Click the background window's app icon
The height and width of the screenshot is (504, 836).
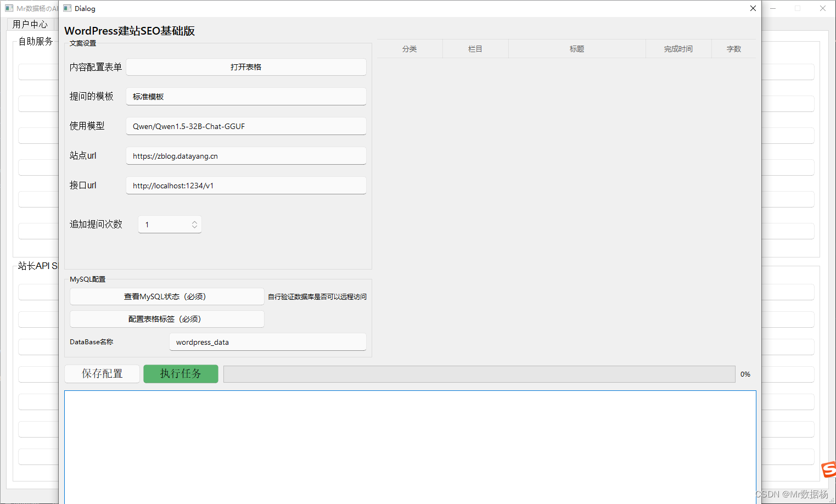[x=9, y=8]
